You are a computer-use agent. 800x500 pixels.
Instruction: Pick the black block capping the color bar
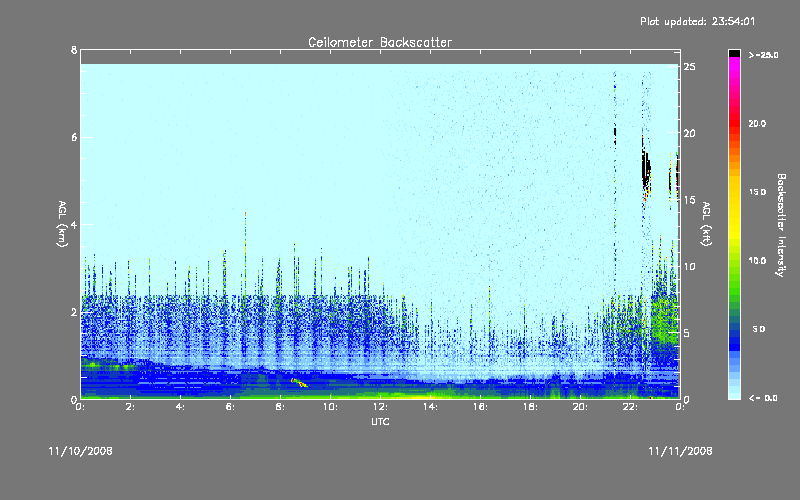pyautogui.click(x=734, y=53)
